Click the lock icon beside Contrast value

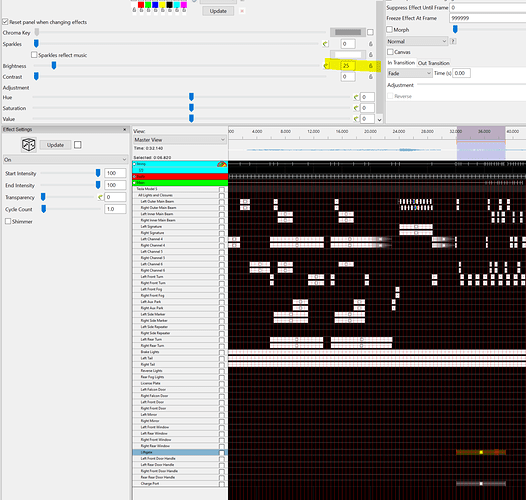click(371, 77)
